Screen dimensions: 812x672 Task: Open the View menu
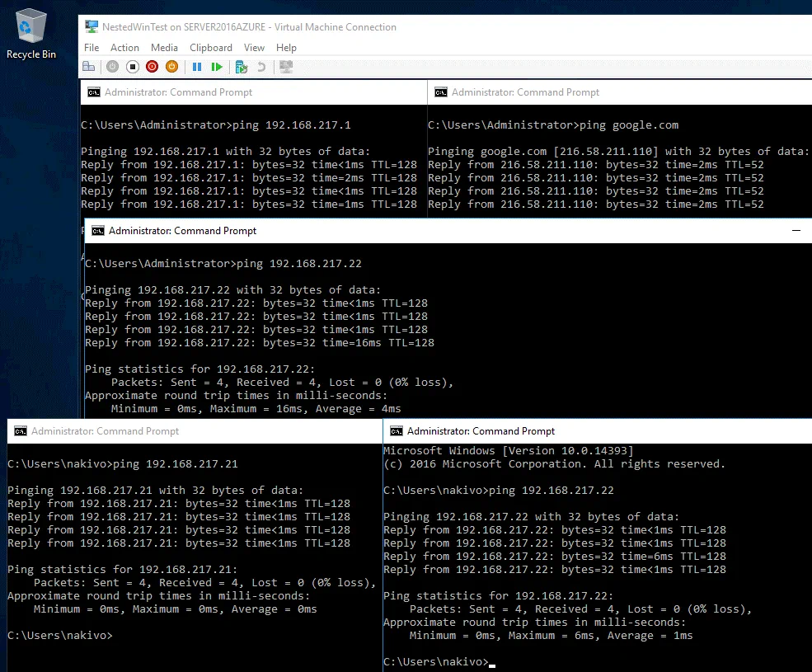[x=254, y=48]
